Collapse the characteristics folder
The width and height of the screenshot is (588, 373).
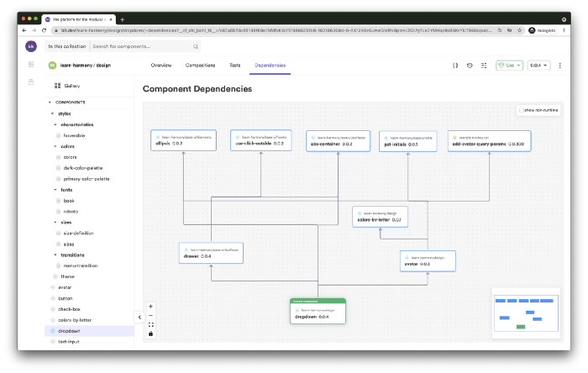pyautogui.click(x=55, y=124)
